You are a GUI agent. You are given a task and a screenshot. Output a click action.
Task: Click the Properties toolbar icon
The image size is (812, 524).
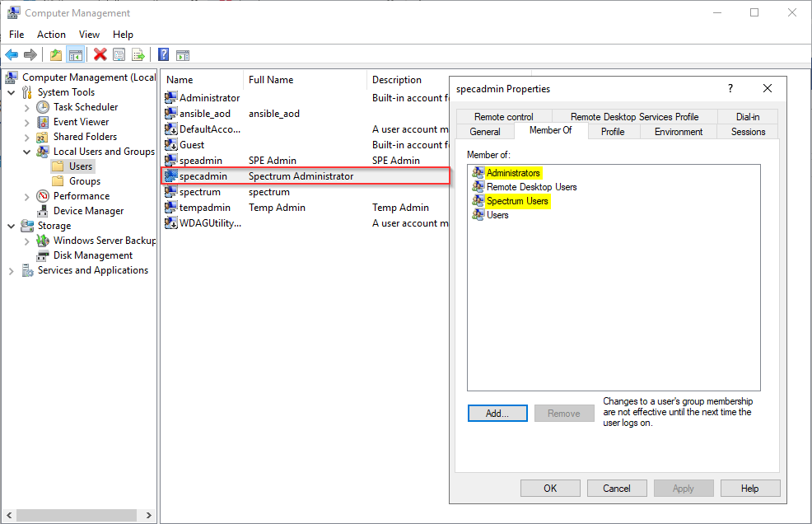(119, 55)
